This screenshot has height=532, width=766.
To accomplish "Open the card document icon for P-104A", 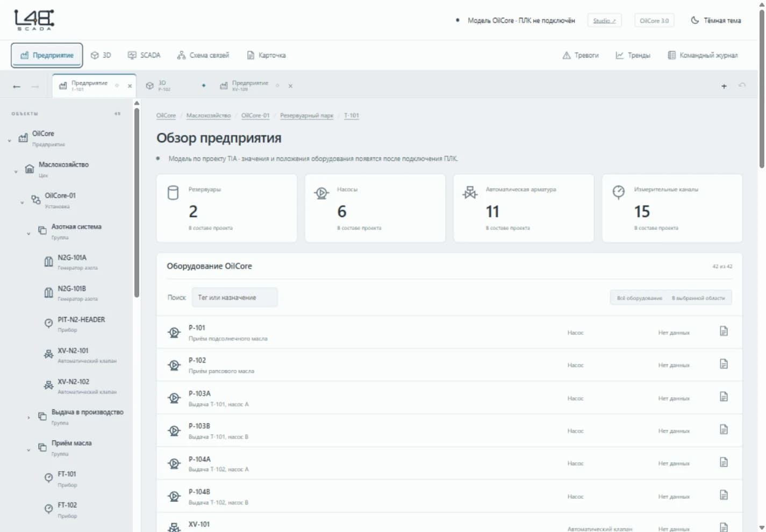I will point(724,462).
